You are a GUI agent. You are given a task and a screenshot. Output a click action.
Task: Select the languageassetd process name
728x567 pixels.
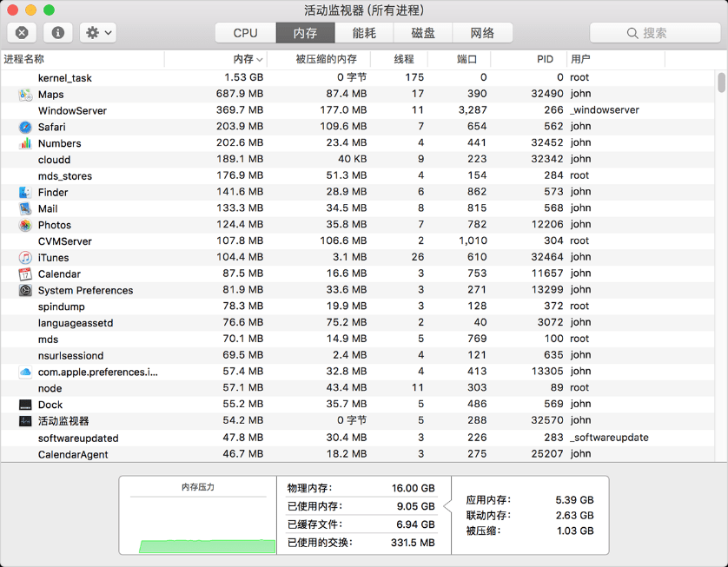pos(76,323)
